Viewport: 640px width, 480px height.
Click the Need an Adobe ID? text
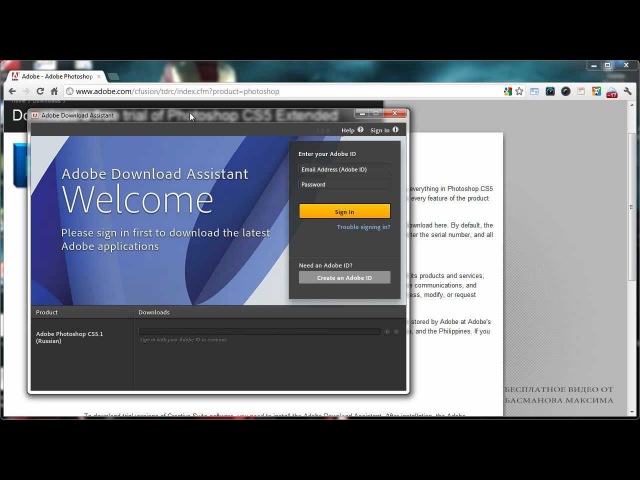click(x=325, y=265)
